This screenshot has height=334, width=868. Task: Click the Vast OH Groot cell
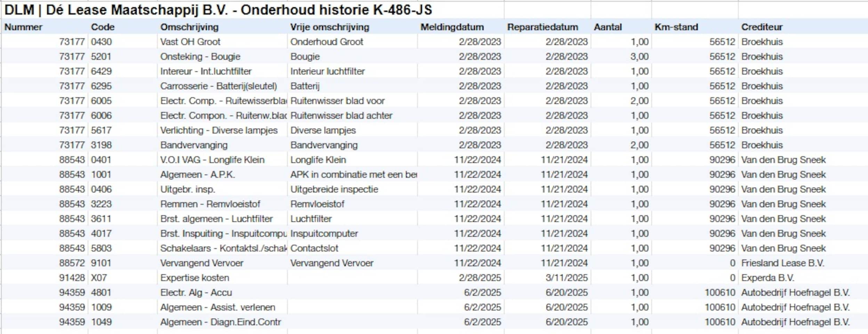(190, 42)
